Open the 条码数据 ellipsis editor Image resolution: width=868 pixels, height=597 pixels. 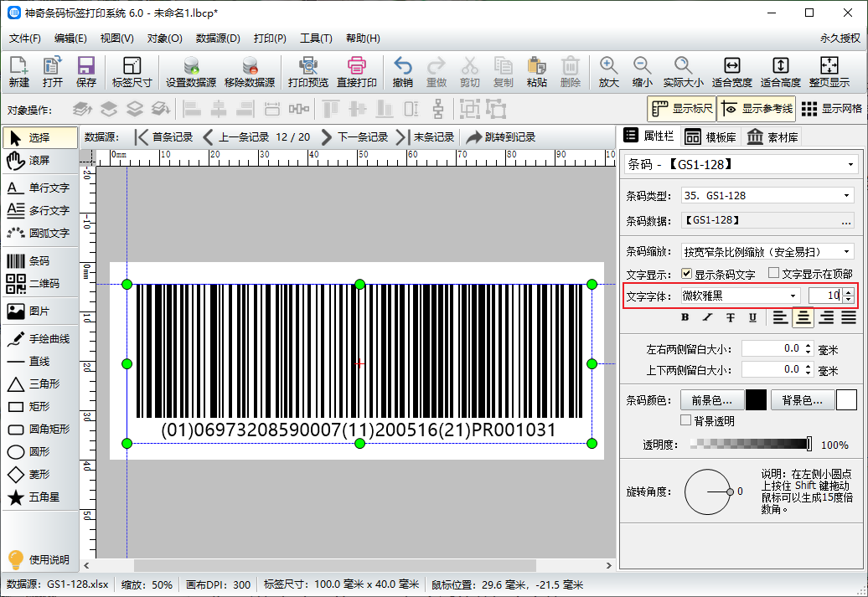[x=846, y=221]
